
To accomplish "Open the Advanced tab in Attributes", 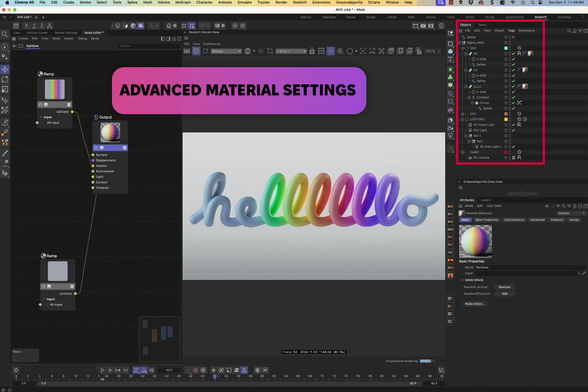I will tap(537, 220).
